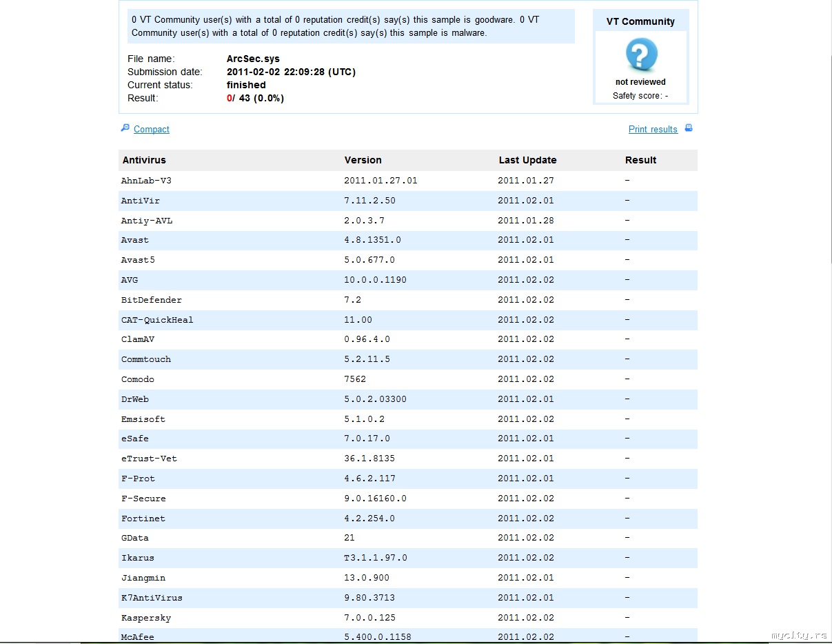Select the AntiVir row name
This screenshot has width=832, height=644.
(141, 201)
